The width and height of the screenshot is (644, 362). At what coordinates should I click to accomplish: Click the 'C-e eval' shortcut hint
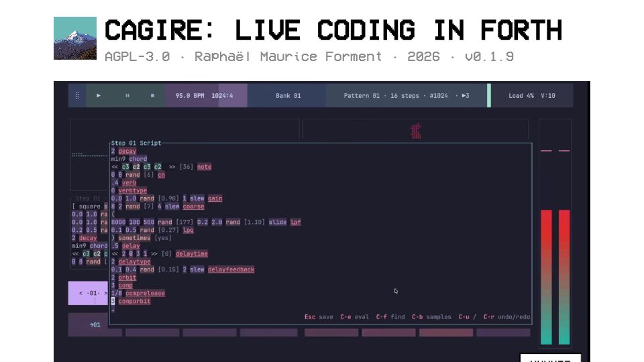pos(354,317)
